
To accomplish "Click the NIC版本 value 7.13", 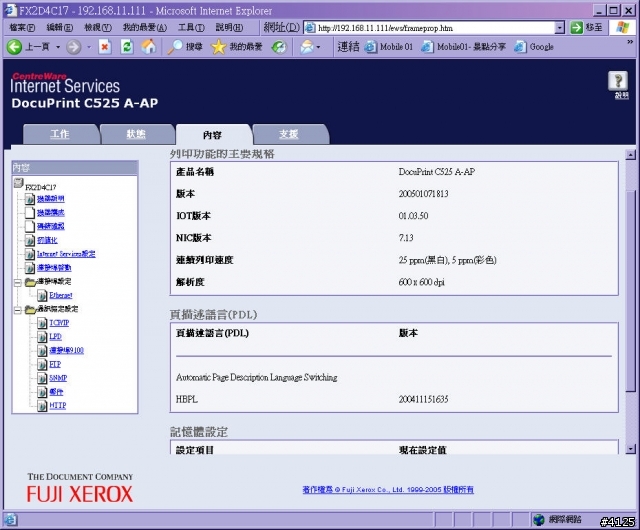I will pos(406,238).
